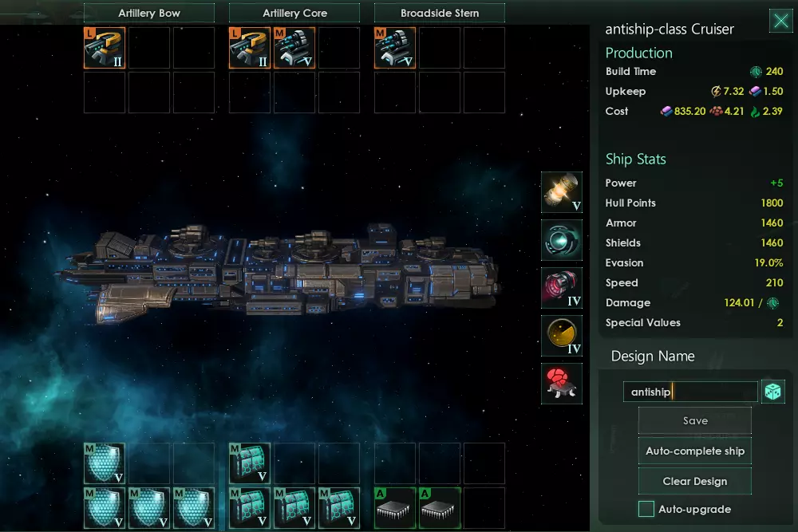This screenshot has width=798, height=532.
Task: Select the large weapon in Artillery Bow
Action: (x=105, y=48)
